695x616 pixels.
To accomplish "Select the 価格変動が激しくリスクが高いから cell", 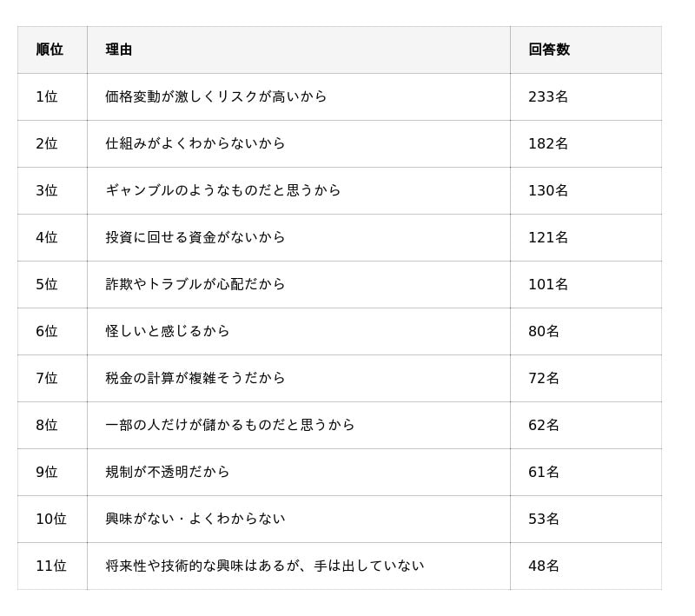I will (216, 96).
